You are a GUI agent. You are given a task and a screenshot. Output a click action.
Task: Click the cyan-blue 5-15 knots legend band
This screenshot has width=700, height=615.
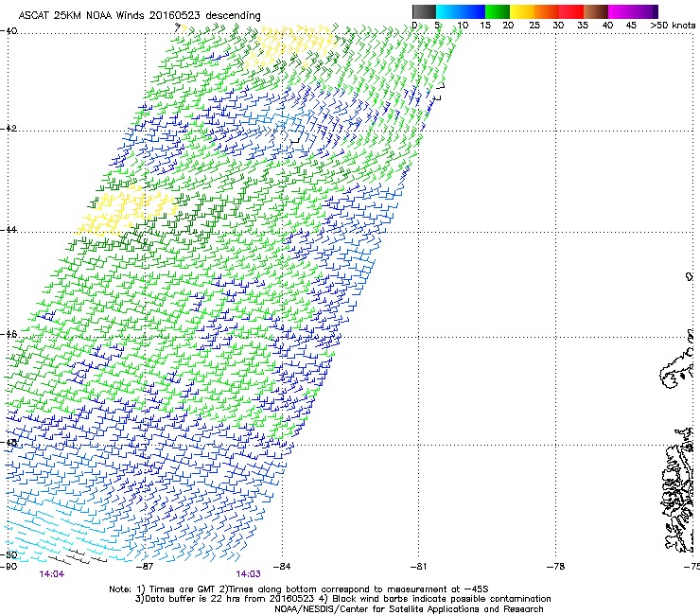pyautogui.click(x=461, y=11)
